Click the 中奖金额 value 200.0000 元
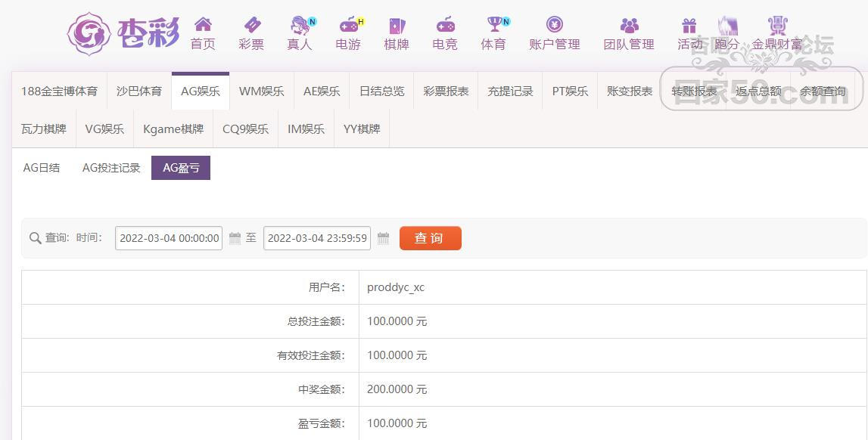 tap(397, 389)
